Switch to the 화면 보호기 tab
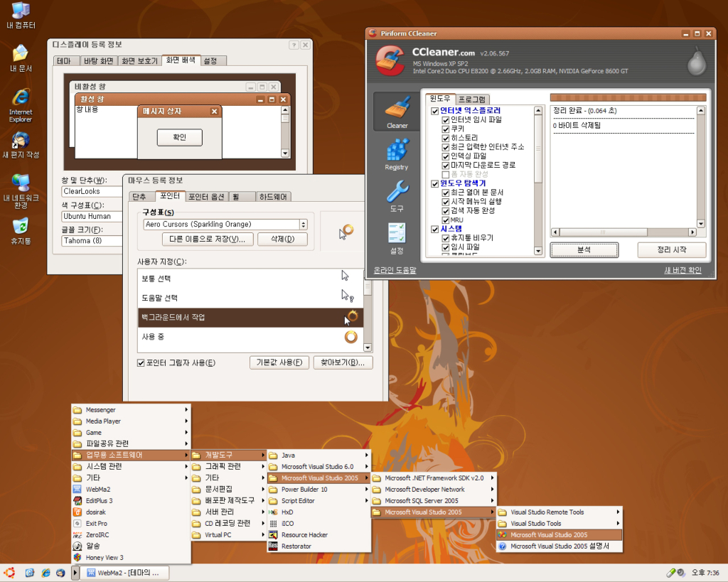The height and width of the screenshot is (582, 728). point(140,61)
